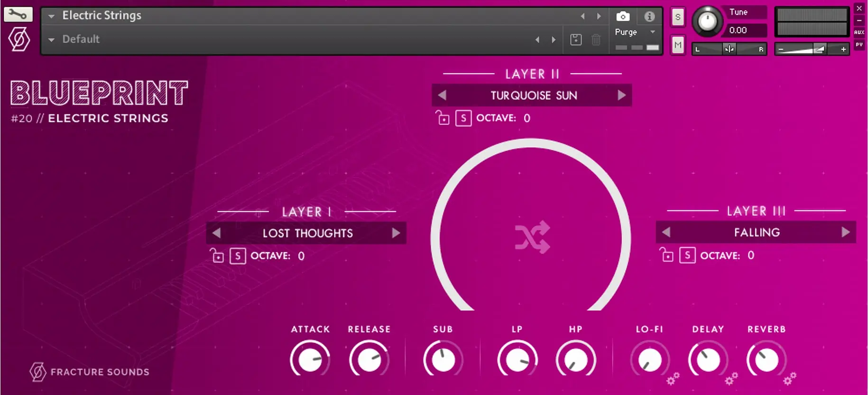Select next Layer III sound after Falling

tap(845, 232)
